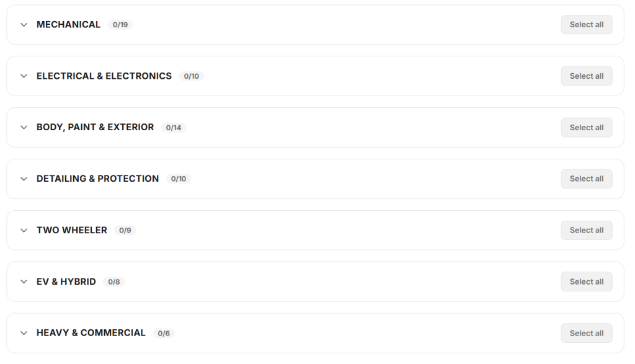Click the HEAVY & COMMERCIAL heading

(x=91, y=333)
